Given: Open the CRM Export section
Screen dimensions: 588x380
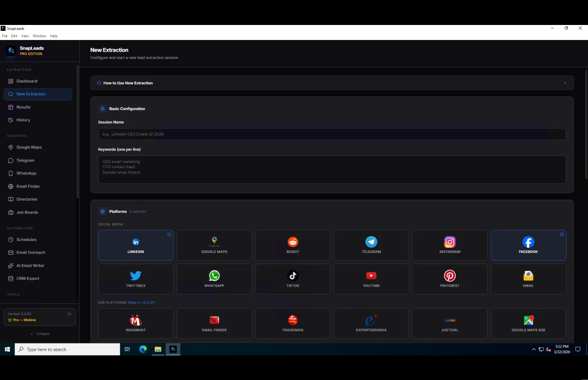Looking at the screenshot, I should (28, 279).
